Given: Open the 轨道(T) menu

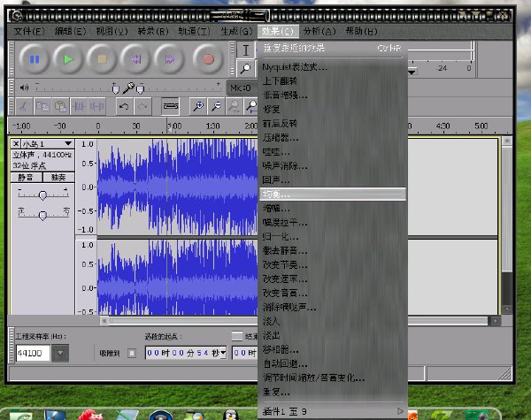Looking at the screenshot, I should (x=195, y=32).
